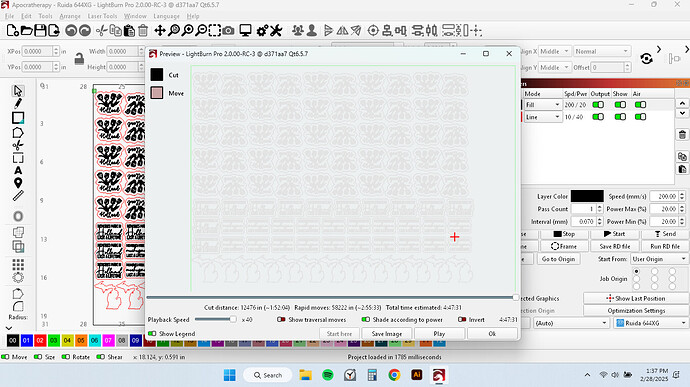Click the Save RD file button
This screenshot has height=387, width=690.
[614, 247]
